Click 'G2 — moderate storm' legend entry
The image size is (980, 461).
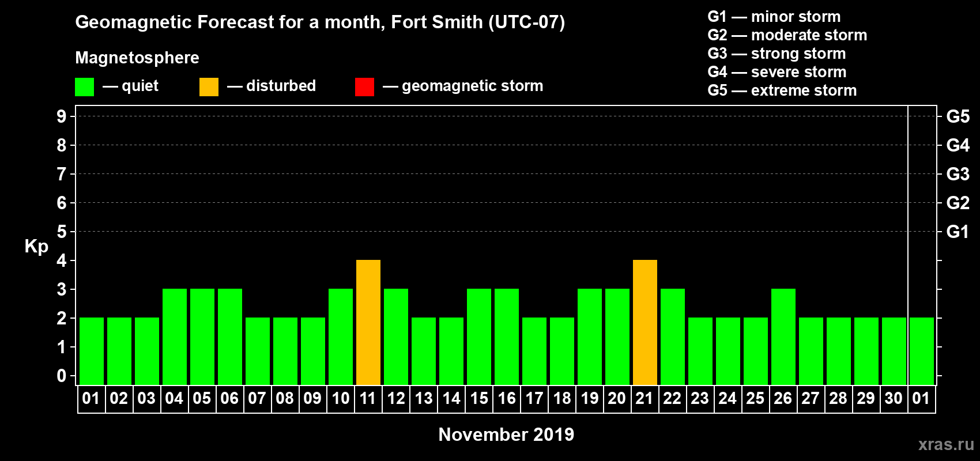coord(787,35)
